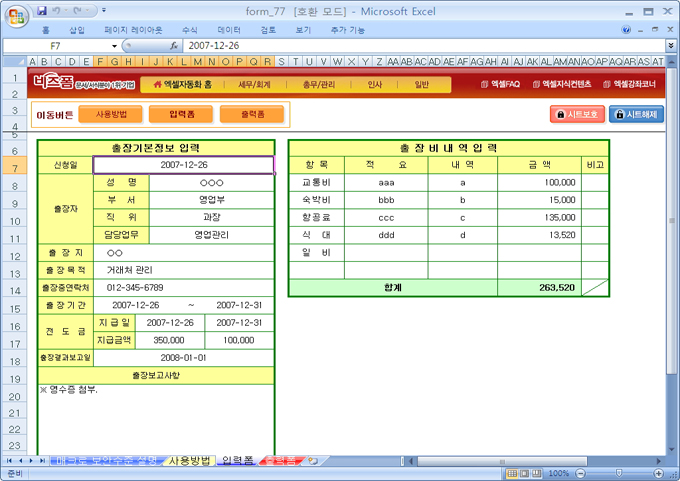Open the Name Box dropdown arrow
Viewport: 680px width, 481px height.
pyautogui.click(x=114, y=46)
